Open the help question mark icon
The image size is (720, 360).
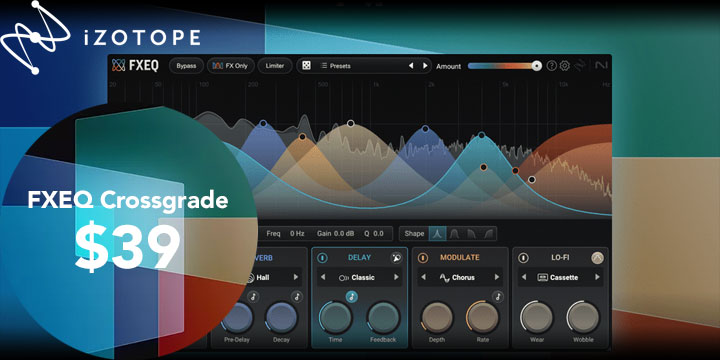(x=551, y=66)
